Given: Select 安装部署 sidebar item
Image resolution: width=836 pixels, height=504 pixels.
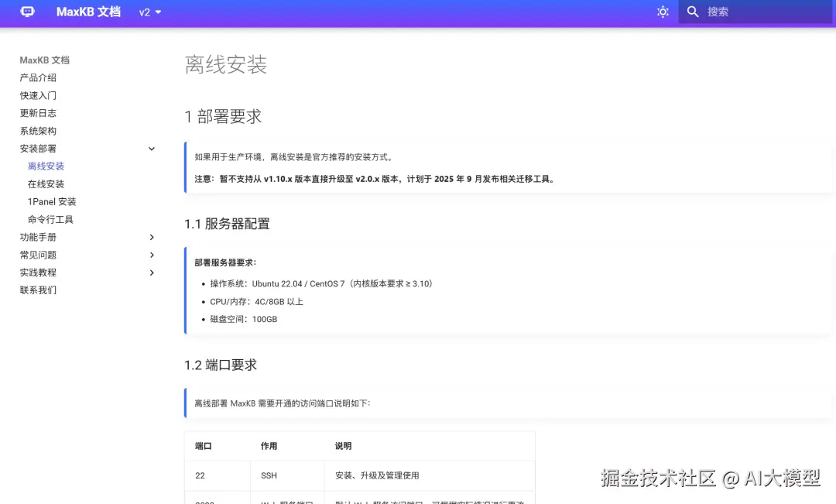Looking at the screenshot, I should coord(38,149).
